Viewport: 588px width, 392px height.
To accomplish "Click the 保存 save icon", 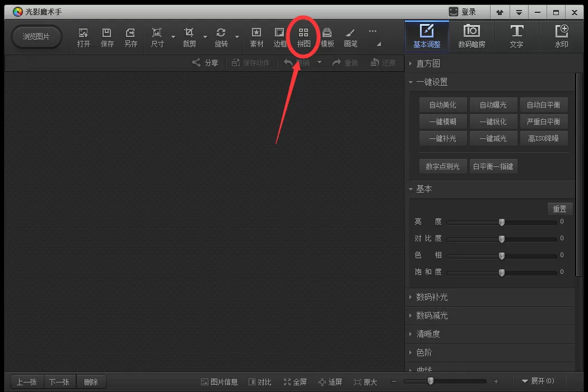I will pyautogui.click(x=107, y=38).
